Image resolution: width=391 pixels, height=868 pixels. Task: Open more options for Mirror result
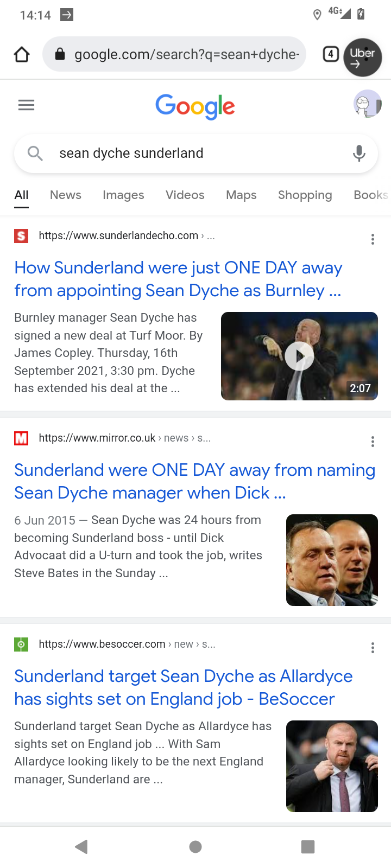coord(373,442)
